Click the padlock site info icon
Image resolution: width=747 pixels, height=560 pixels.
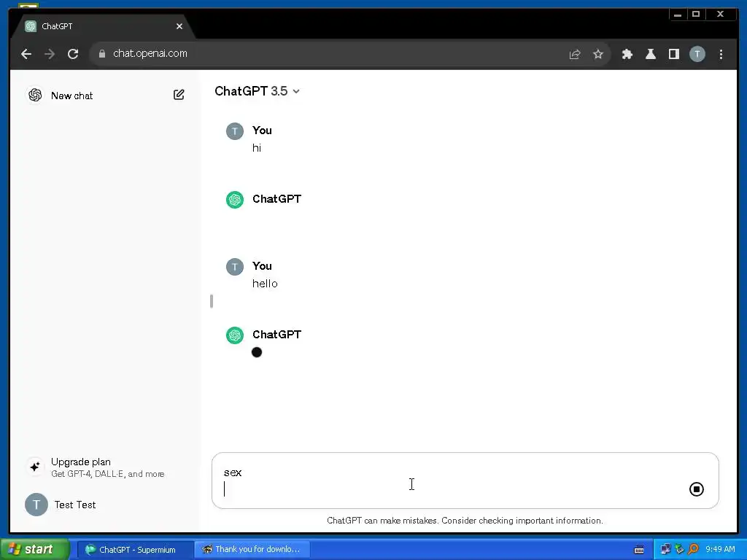click(x=102, y=54)
